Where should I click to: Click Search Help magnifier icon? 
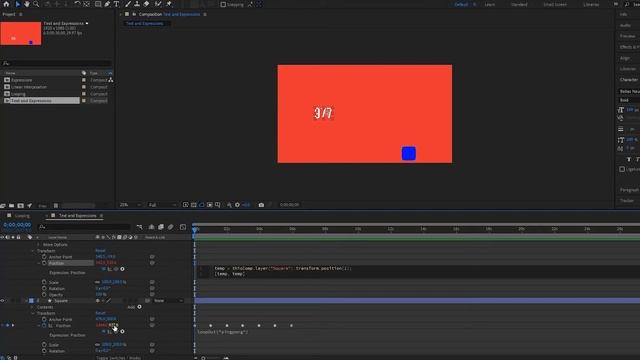pos(627,4)
